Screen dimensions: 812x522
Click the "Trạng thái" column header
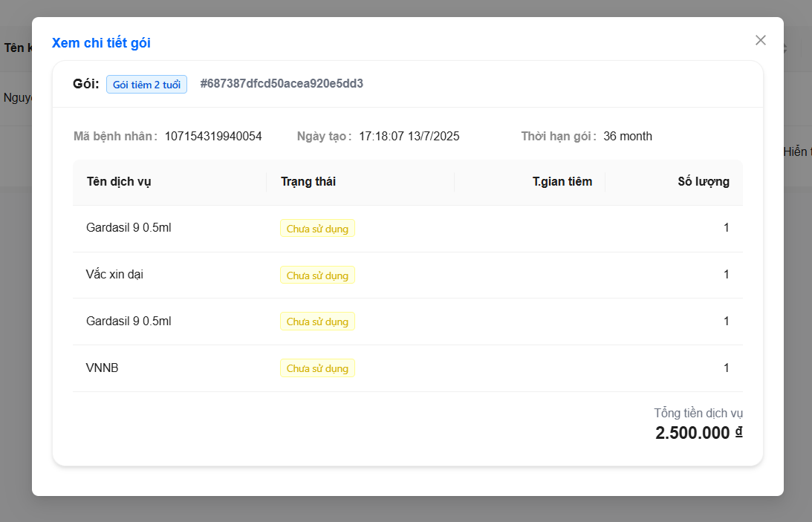click(x=308, y=181)
